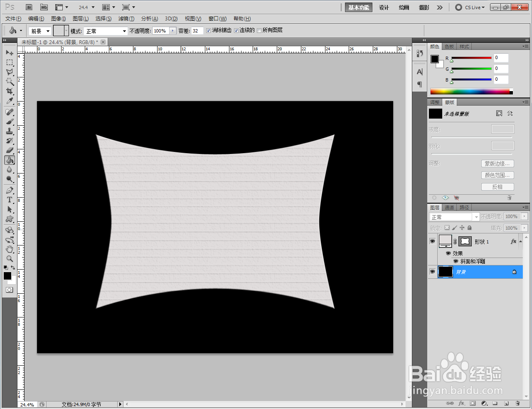Toggle Quick Mask mode icon
The height and width of the screenshot is (409, 532).
[10, 290]
